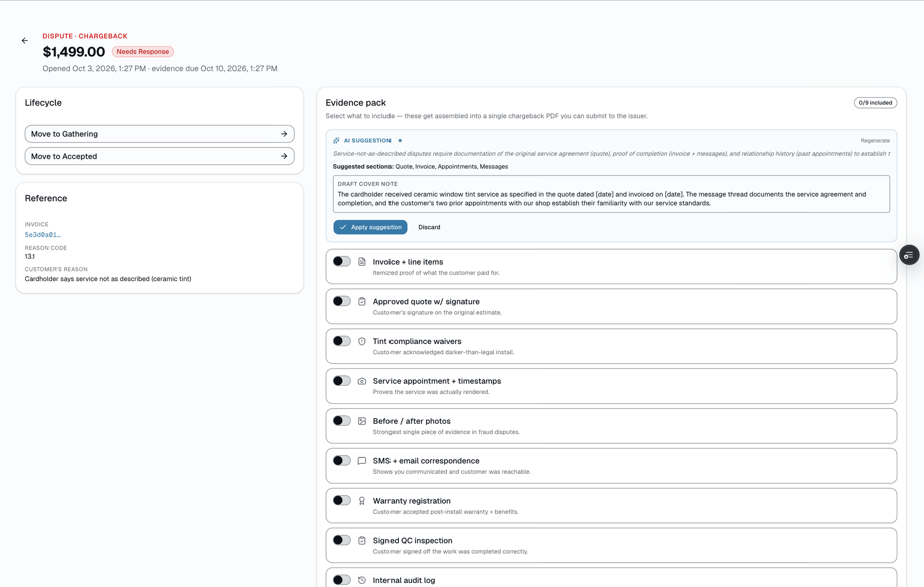Screen dimensions: 924x587
Task: Click the clipboard icon beside Approved quote w/ signature
Action: click(x=362, y=302)
